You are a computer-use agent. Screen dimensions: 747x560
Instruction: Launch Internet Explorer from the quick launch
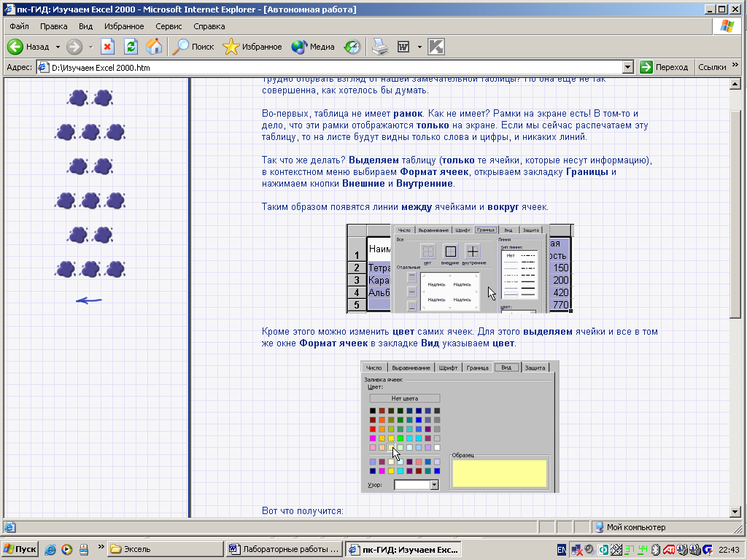tap(50, 549)
